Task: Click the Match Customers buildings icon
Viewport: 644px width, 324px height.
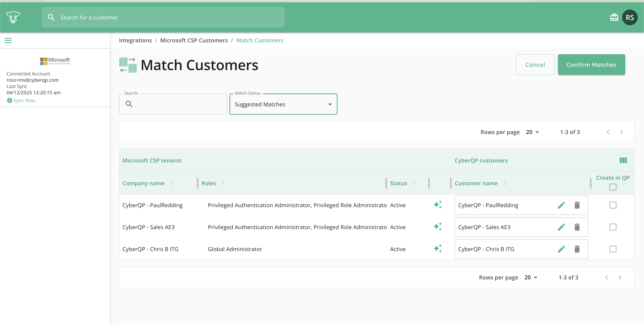Action: 128,65
